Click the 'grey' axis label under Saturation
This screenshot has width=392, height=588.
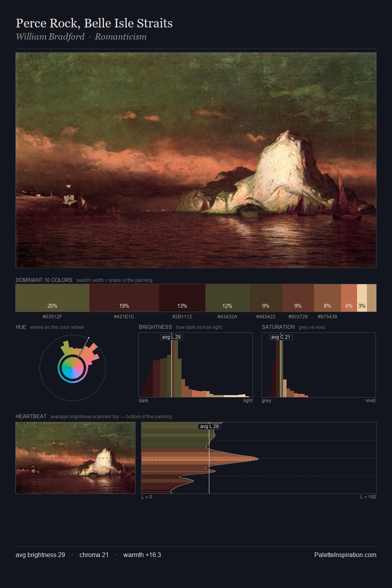(267, 401)
